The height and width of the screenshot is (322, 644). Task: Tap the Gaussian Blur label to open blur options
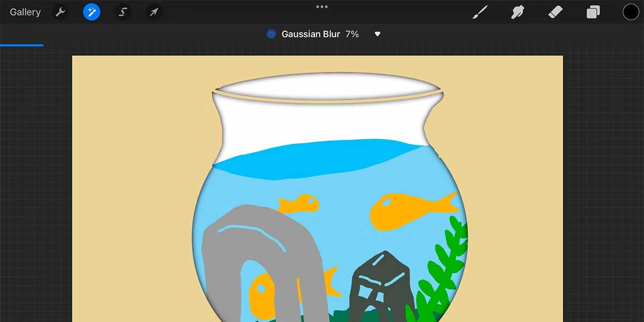(x=310, y=34)
